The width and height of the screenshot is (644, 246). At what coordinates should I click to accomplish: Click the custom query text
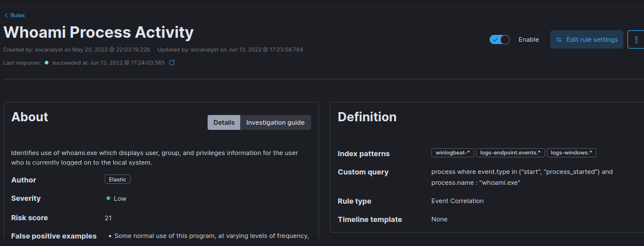point(522,177)
